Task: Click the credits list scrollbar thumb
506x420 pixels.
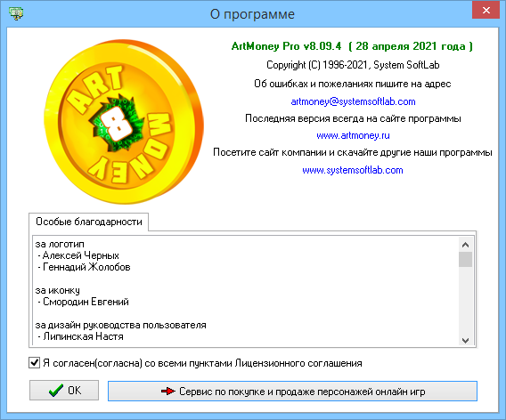Action: click(x=465, y=260)
